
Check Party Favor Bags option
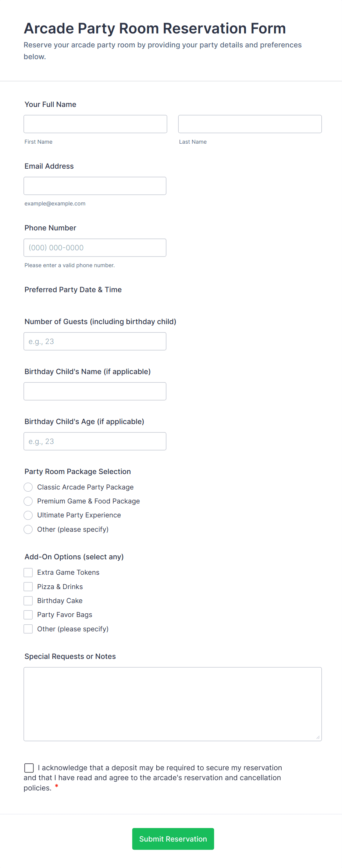click(28, 615)
